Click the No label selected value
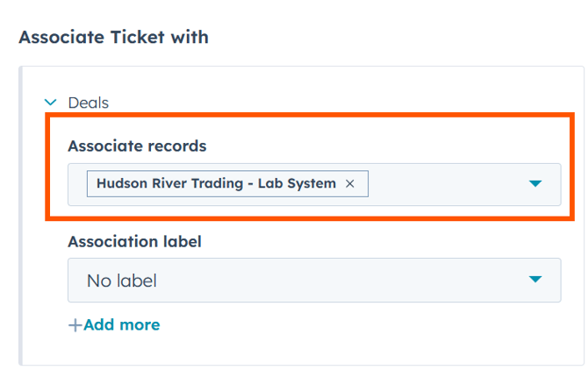The height and width of the screenshot is (370, 588). coord(121,281)
